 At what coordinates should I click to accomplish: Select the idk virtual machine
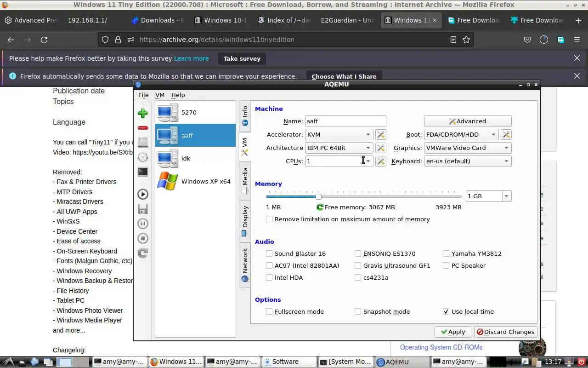click(x=195, y=158)
